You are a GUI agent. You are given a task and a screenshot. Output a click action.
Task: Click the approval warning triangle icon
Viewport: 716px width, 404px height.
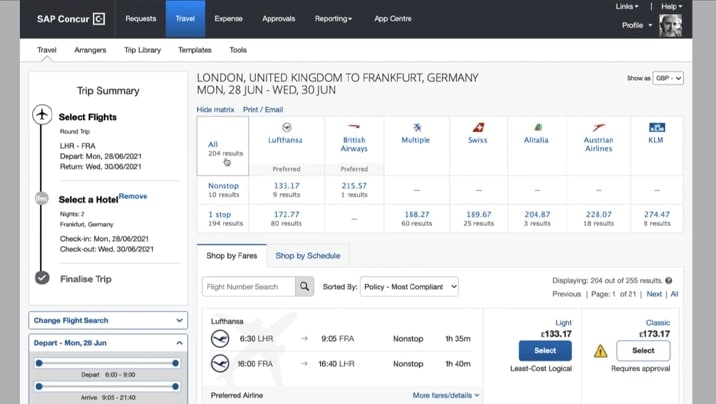pos(600,351)
